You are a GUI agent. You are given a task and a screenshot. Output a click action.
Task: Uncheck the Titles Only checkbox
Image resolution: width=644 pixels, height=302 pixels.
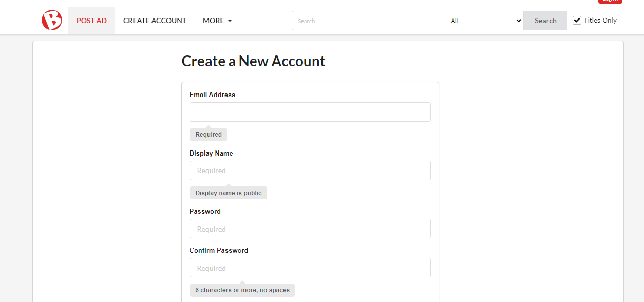pyautogui.click(x=576, y=20)
